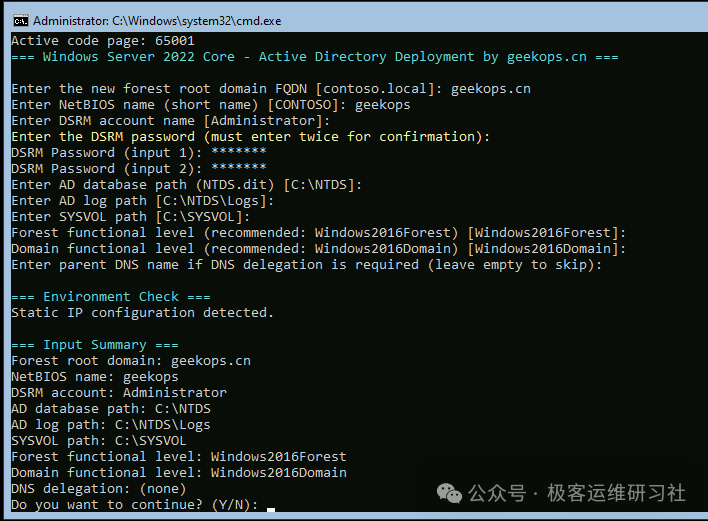Click the 'Active code page: 65001' line
The image size is (708, 521).
(102, 41)
